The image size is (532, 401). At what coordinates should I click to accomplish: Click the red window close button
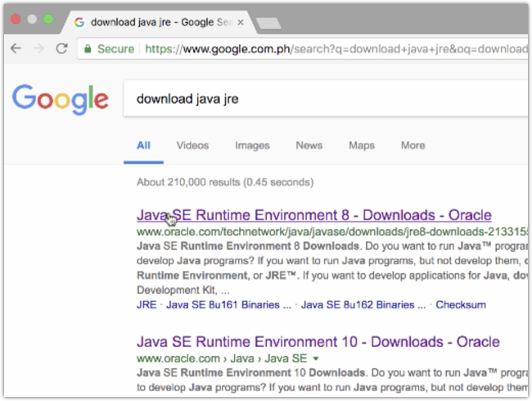point(16,19)
